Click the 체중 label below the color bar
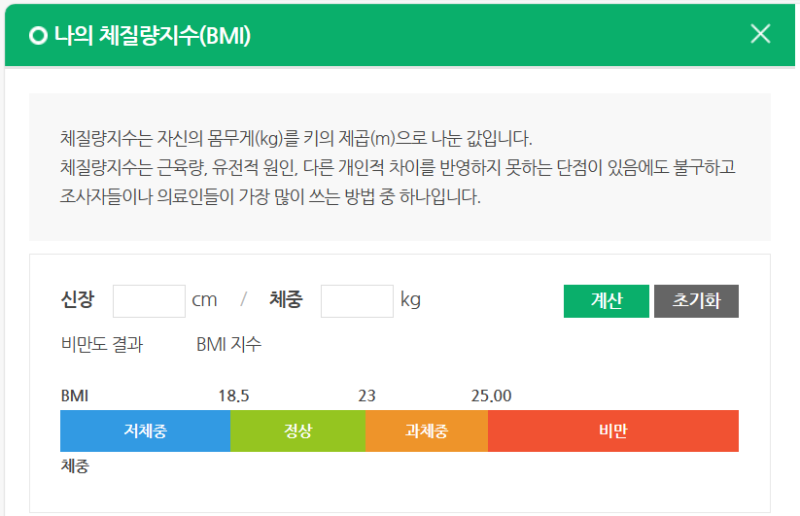 75,466
